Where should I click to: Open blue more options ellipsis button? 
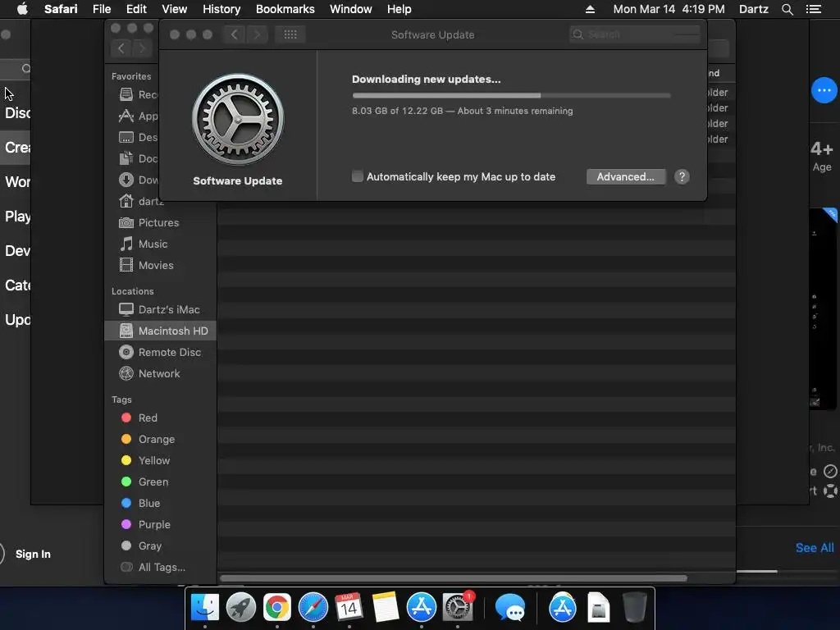click(824, 90)
